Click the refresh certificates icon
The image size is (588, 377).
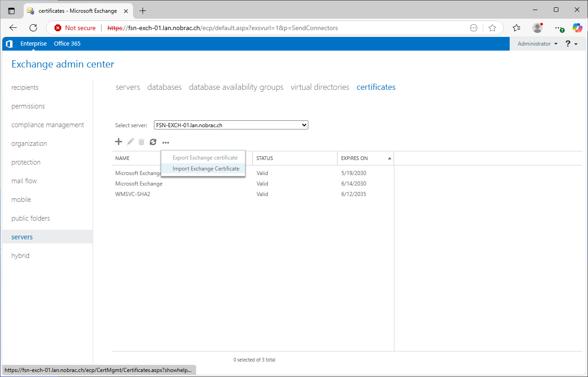(153, 142)
